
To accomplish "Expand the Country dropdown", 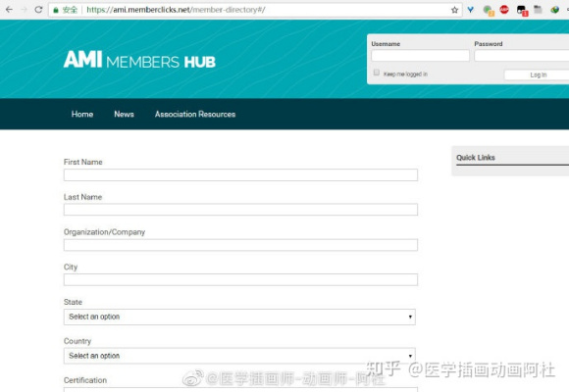I will click(239, 356).
